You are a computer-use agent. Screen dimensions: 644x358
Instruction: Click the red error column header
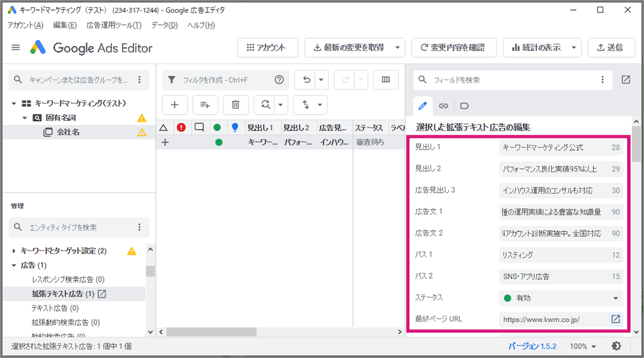pyautogui.click(x=181, y=127)
